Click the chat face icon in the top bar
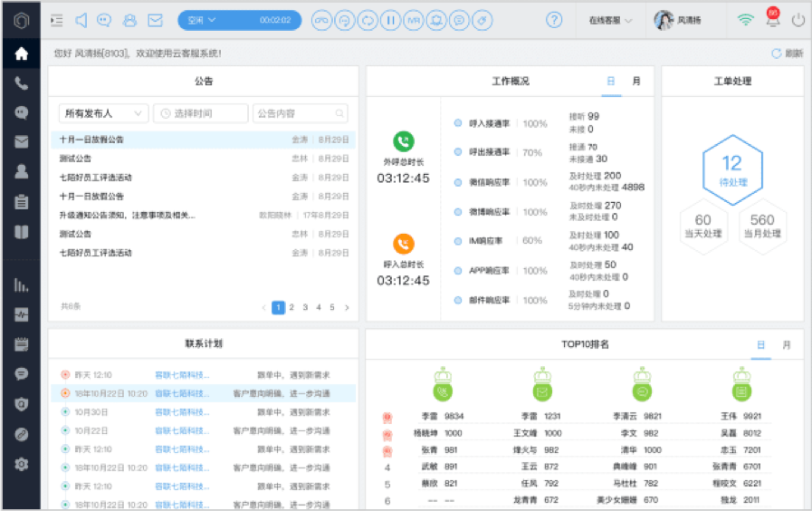Screen dimensions: 812x511 (x=104, y=20)
